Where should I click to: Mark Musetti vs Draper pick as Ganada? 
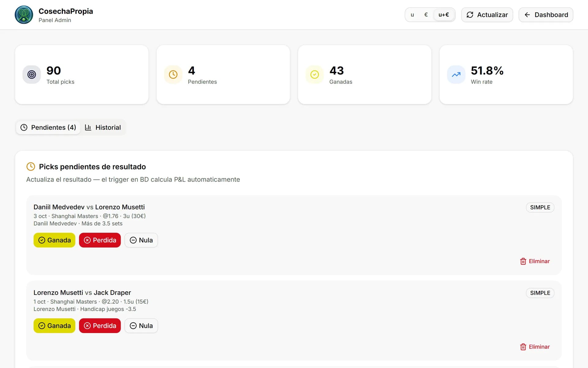54,326
